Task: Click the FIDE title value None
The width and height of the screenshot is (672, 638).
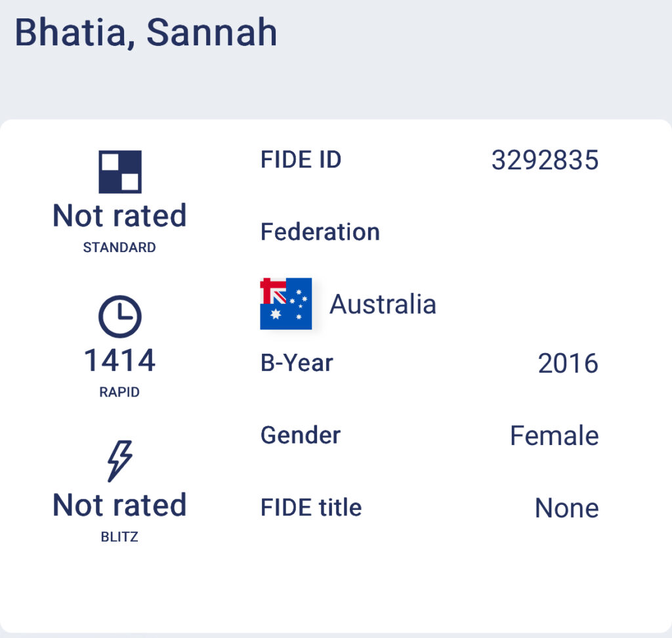Action: [566, 508]
